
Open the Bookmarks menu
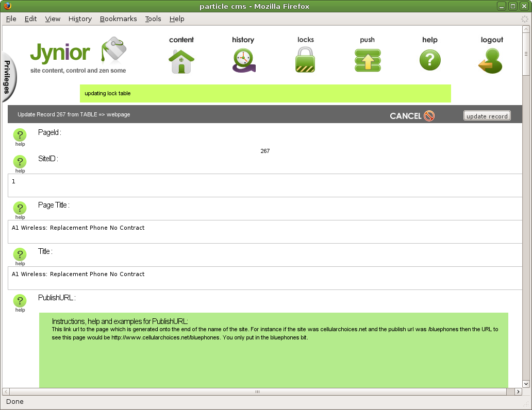coord(118,19)
